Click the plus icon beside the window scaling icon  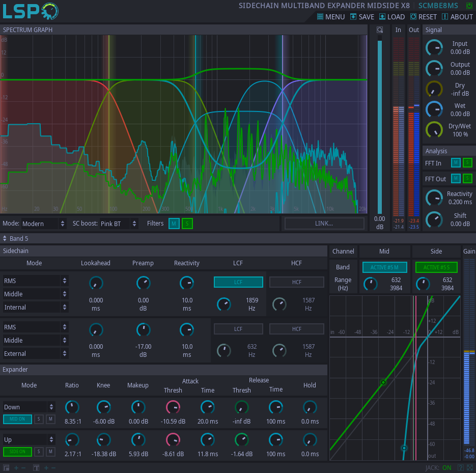(x=16, y=468)
